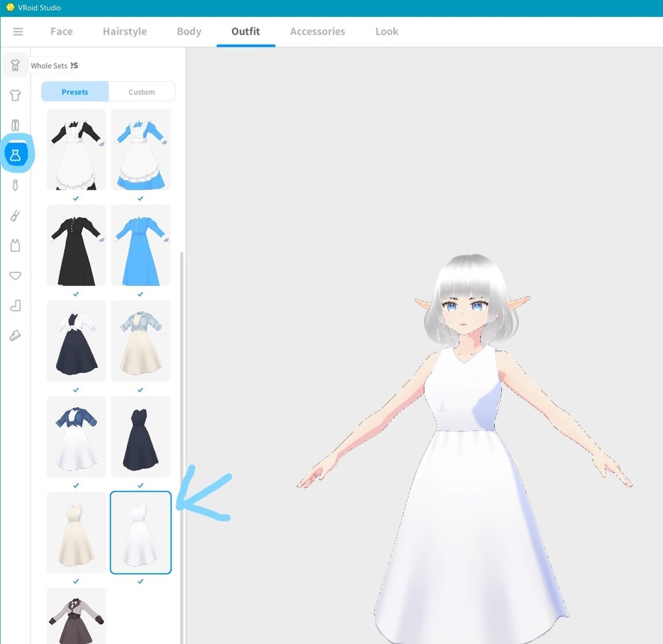Choose the sleeveless cream dress

(76, 533)
